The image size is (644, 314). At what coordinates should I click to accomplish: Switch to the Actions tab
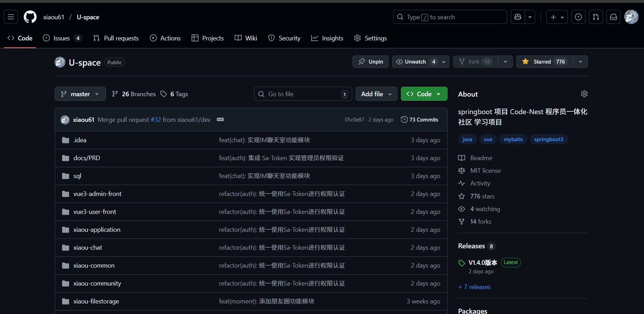point(165,38)
